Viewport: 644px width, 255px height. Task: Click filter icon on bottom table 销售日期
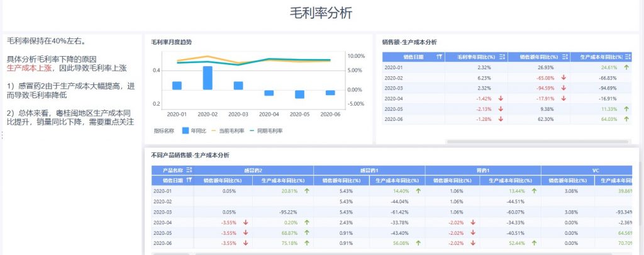pos(189,181)
